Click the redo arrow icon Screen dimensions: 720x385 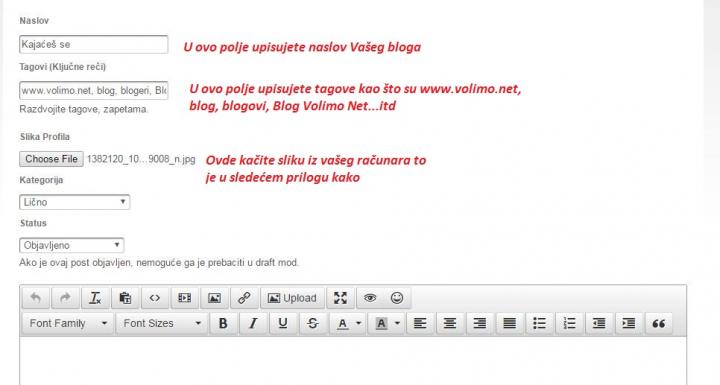pos(65,298)
